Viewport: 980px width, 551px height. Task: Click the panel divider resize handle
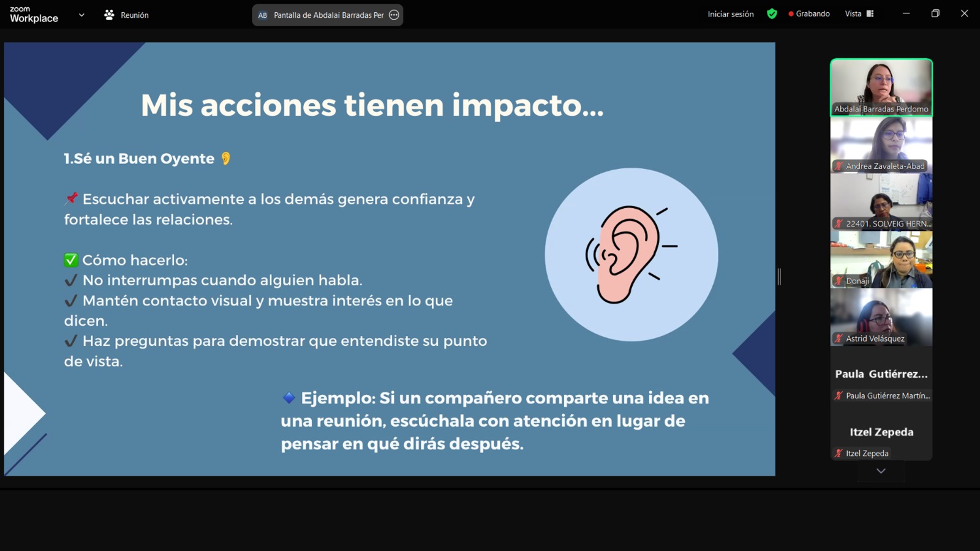(779, 277)
